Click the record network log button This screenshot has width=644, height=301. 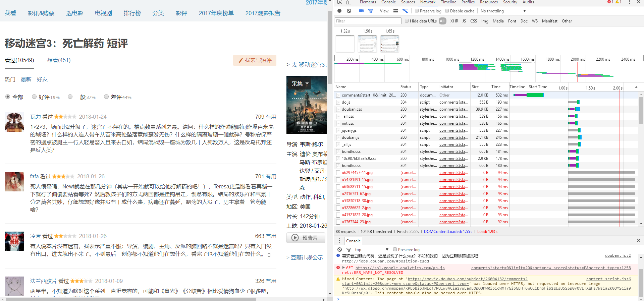pyautogui.click(x=339, y=11)
